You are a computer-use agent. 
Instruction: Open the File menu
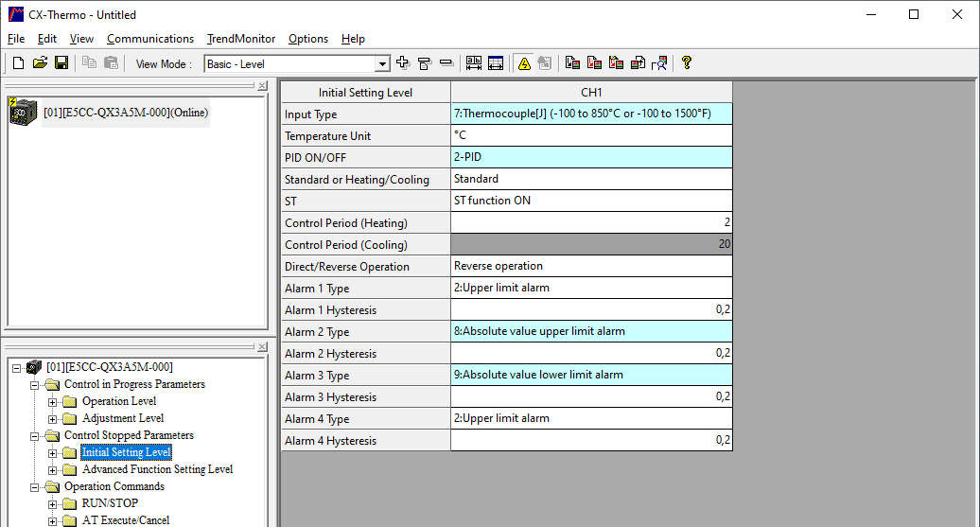16,39
